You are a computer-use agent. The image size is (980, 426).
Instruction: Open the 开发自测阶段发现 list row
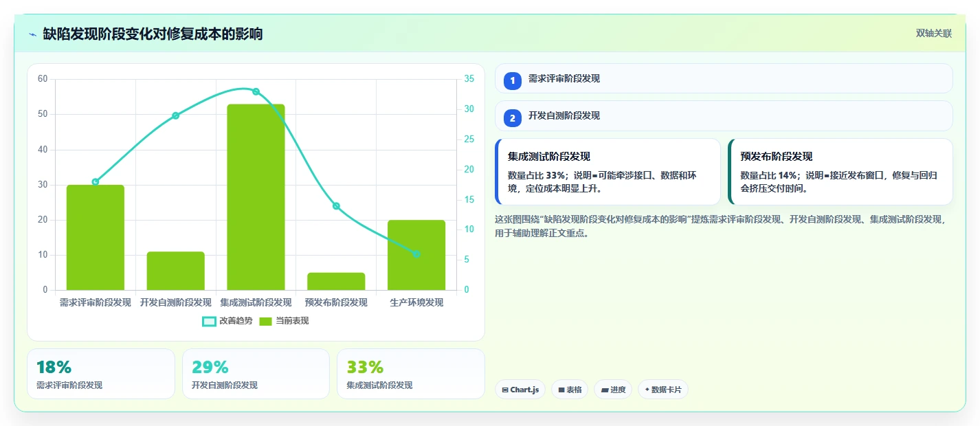tap(724, 115)
